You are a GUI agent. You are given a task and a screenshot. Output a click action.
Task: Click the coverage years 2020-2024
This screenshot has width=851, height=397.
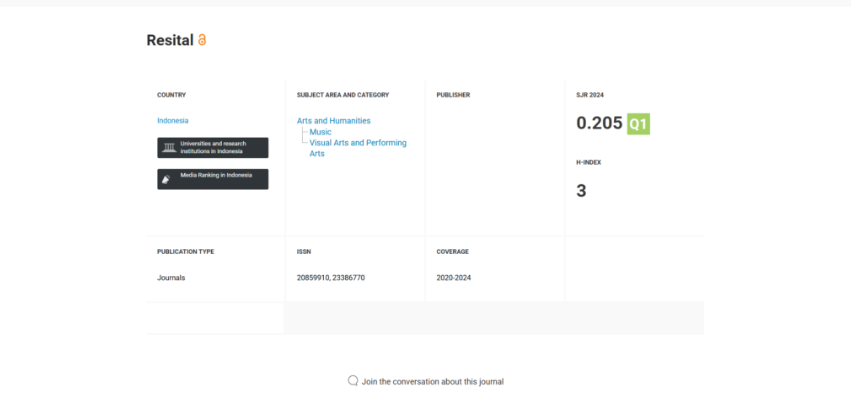click(454, 278)
